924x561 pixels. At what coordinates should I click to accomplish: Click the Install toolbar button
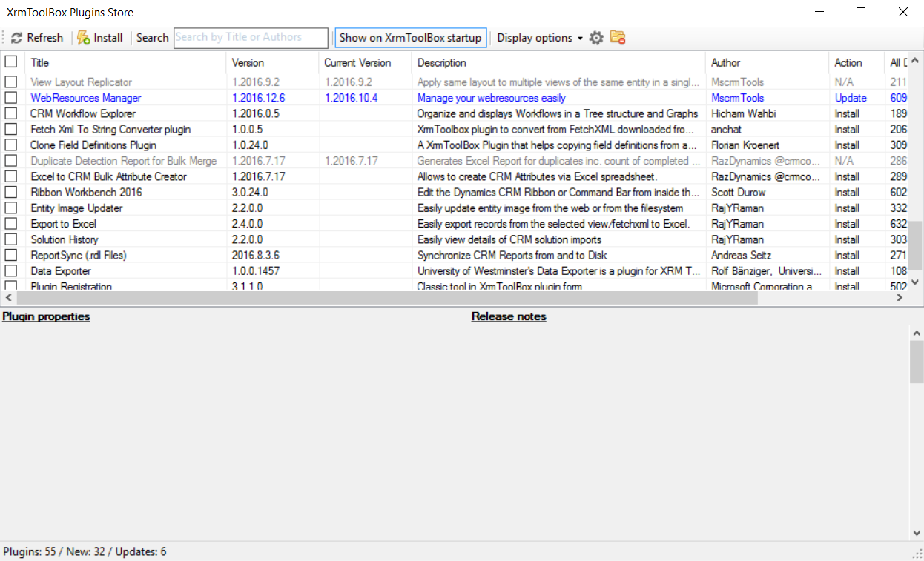(x=100, y=38)
